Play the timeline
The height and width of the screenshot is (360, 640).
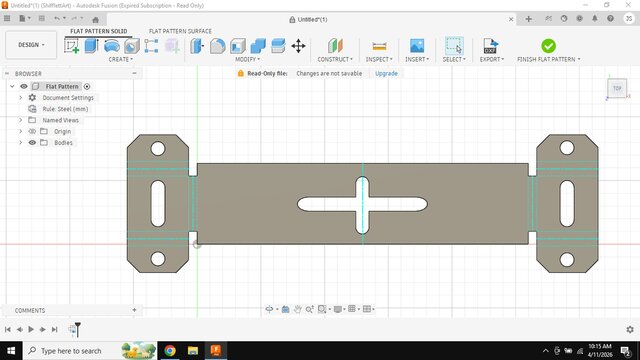coord(31,329)
